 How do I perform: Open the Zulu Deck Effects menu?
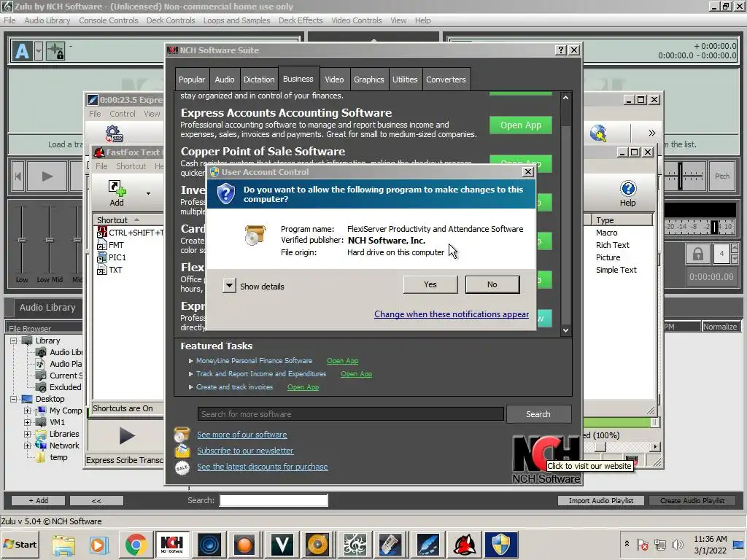pyautogui.click(x=301, y=20)
